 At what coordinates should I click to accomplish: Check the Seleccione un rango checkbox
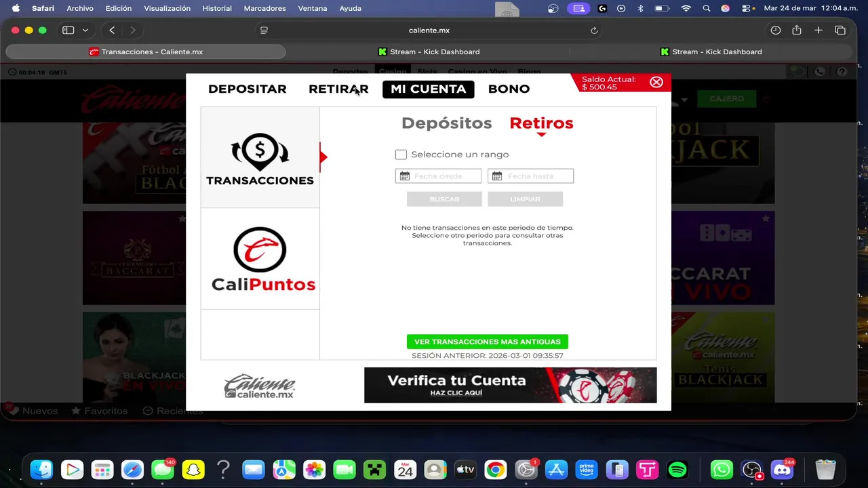401,155
